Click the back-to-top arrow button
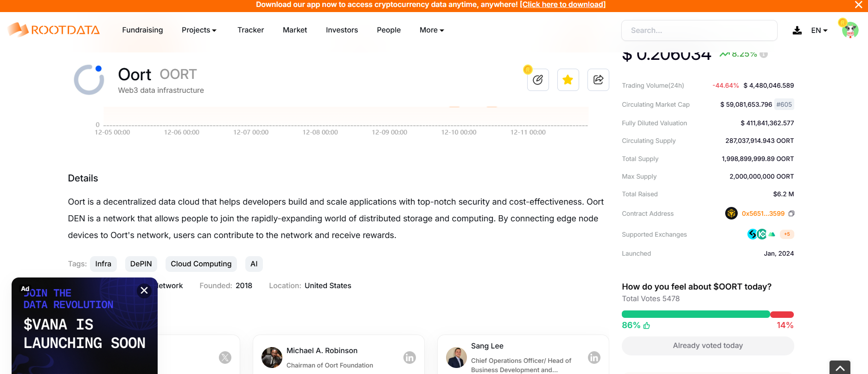Screen dimensions: 868x374 pos(840,368)
